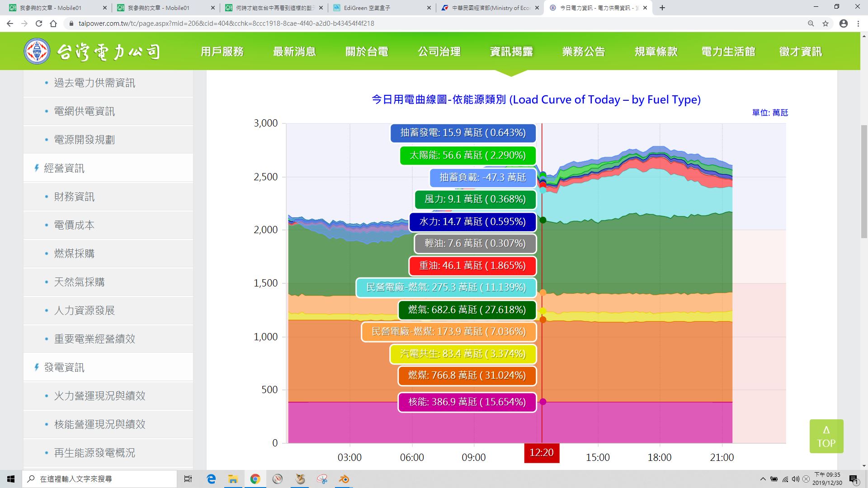
Task: Go forward using browser forward arrow
Action: [24, 23]
